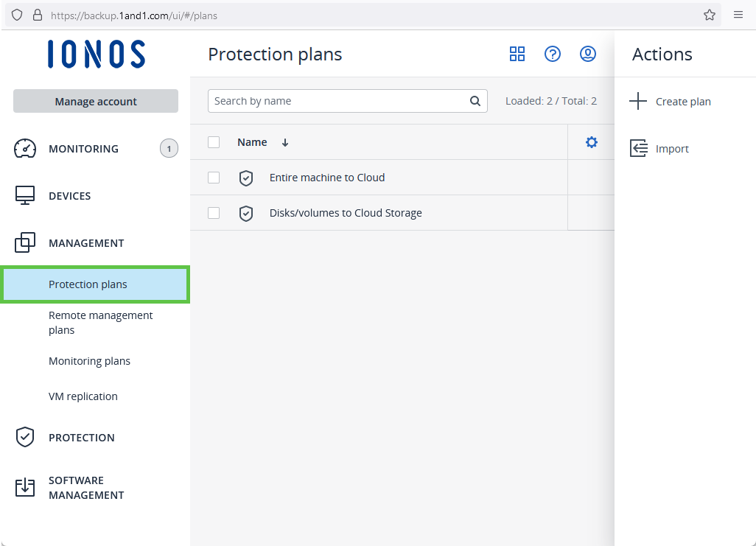Check the Entire machine to Cloud checkbox
The height and width of the screenshot is (546, 756).
pyautogui.click(x=214, y=178)
